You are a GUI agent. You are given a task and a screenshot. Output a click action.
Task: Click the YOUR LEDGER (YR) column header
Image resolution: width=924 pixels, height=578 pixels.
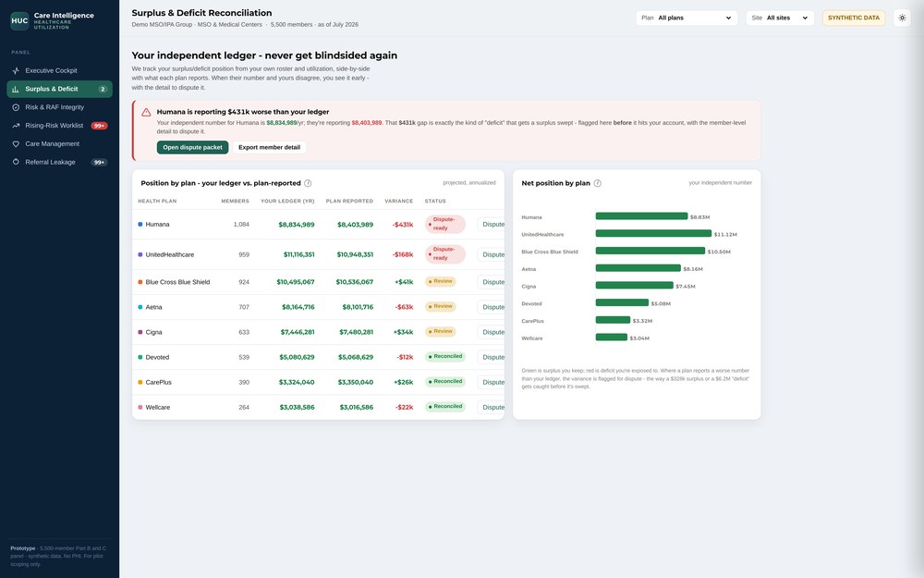(x=287, y=201)
